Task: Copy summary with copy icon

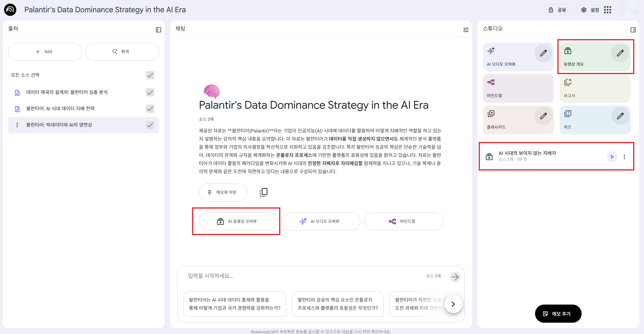Action: coord(264,192)
